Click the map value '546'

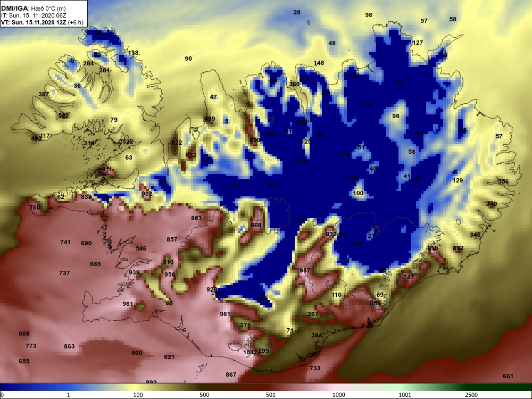tap(141, 248)
